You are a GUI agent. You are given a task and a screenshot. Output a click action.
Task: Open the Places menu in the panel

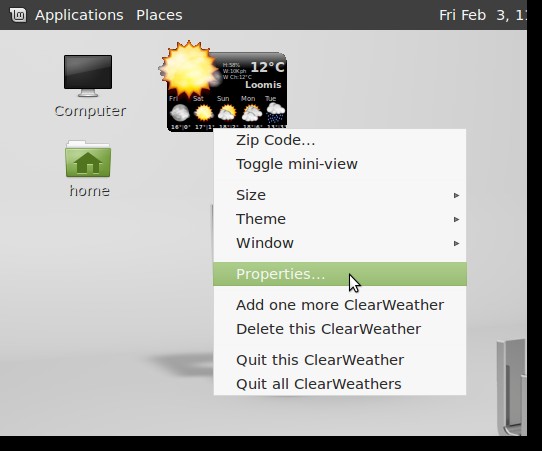(159, 15)
